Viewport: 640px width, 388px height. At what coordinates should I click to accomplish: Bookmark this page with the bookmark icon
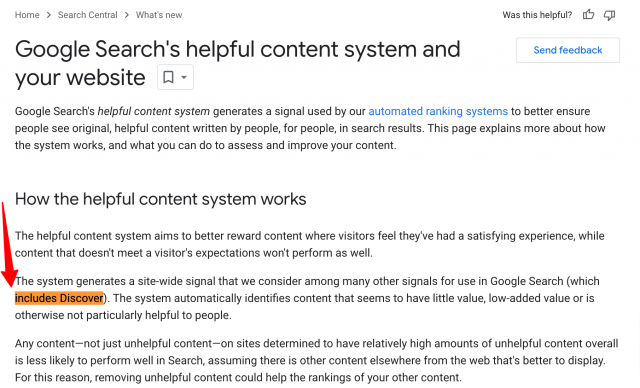168,77
